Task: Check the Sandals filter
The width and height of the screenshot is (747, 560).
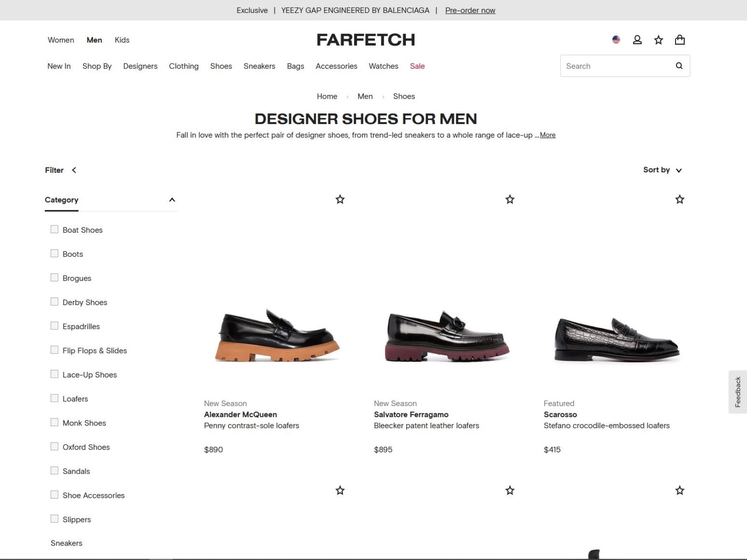Action: 54,470
